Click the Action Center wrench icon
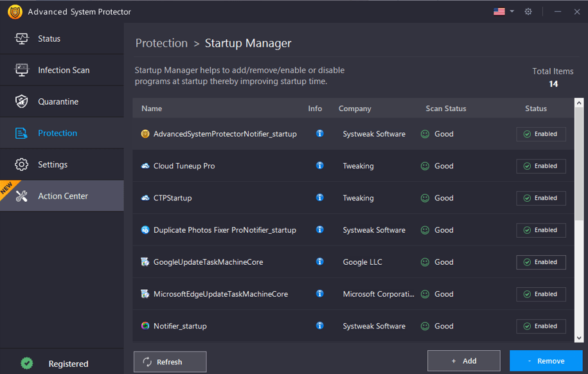 [21, 196]
